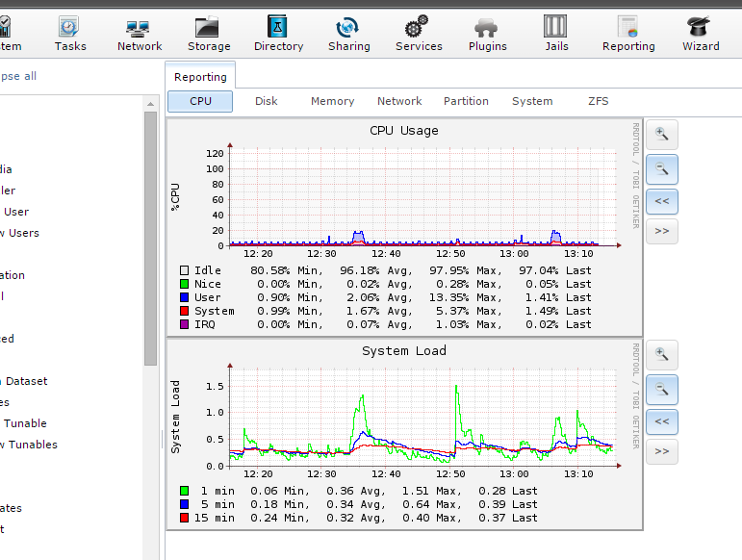The height and width of the screenshot is (560, 742).
Task: Open the Reporting toolbar icon
Action: (628, 33)
